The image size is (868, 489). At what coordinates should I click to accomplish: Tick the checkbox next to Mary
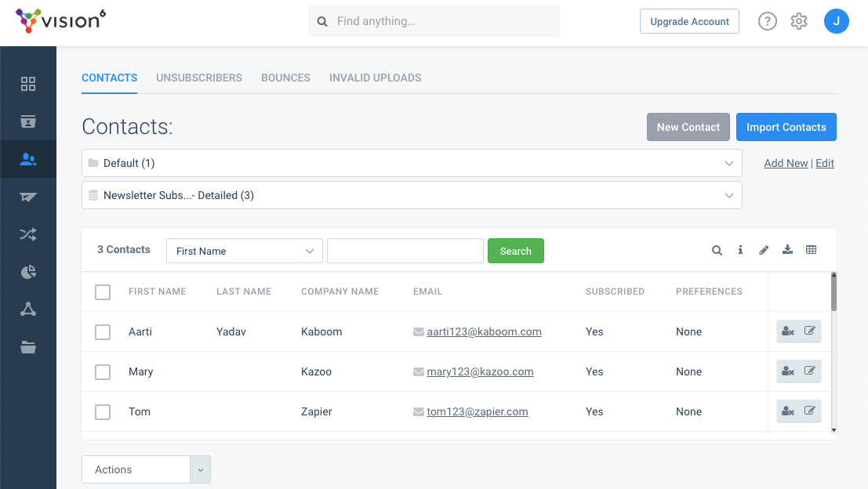tap(103, 372)
